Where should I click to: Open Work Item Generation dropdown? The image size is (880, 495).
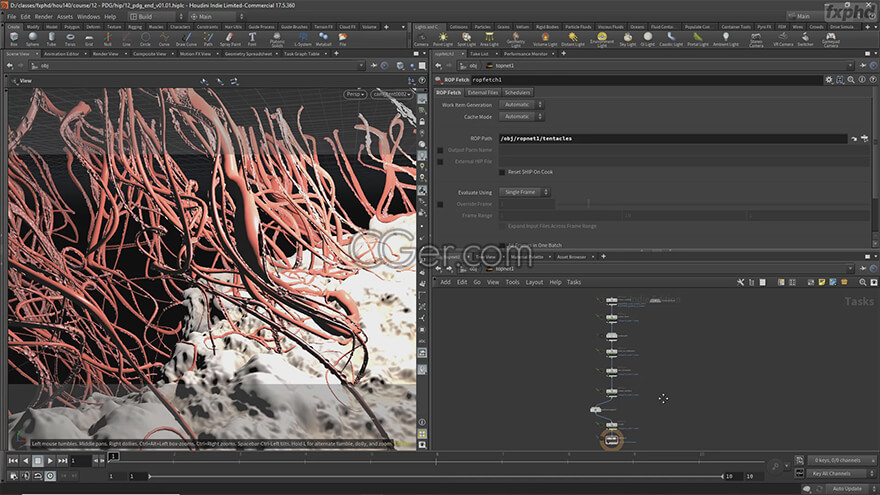point(521,104)
